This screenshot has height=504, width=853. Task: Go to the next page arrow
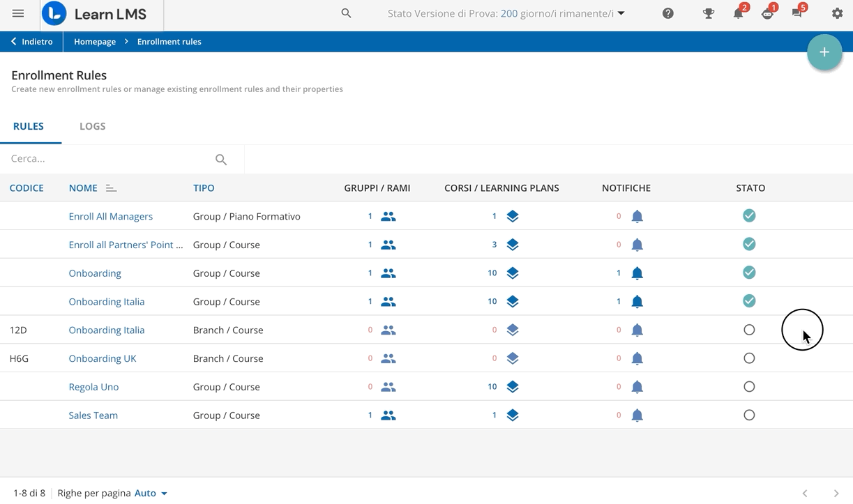pyautogui.click(x=836, y=493)
